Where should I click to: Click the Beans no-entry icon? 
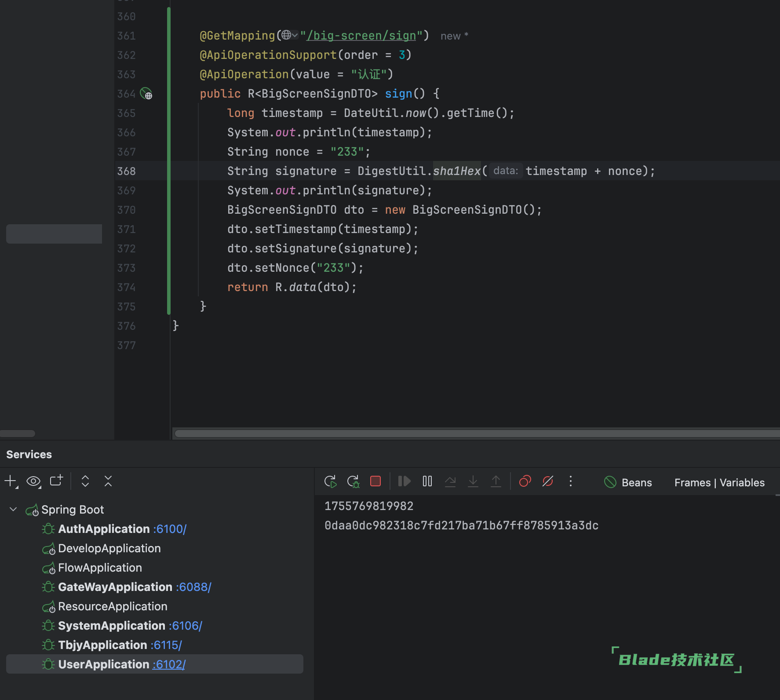pos(610,482)
